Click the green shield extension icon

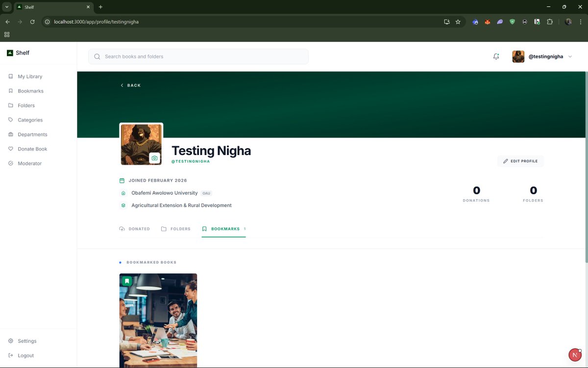[x=513, y=22]
